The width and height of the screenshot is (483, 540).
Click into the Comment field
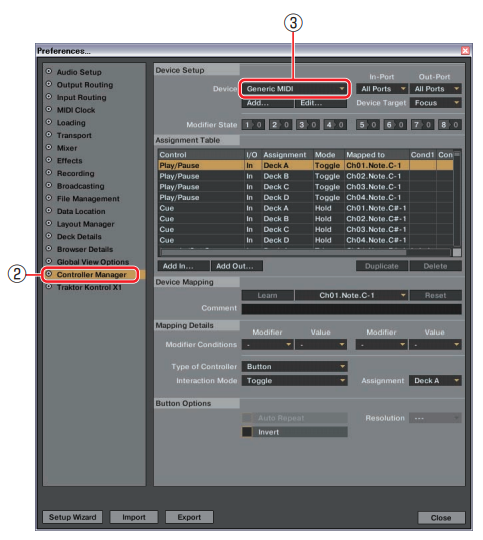click(x=351, y=309)
